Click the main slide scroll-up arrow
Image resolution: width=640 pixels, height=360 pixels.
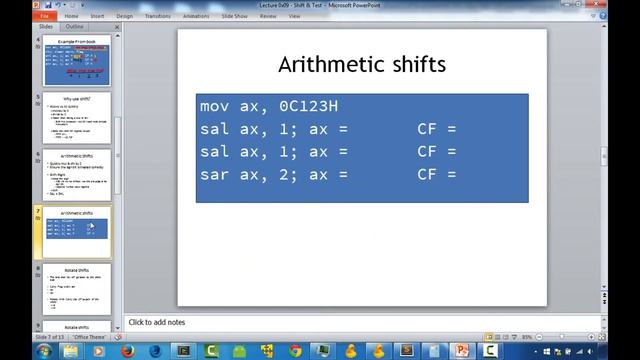604,26
